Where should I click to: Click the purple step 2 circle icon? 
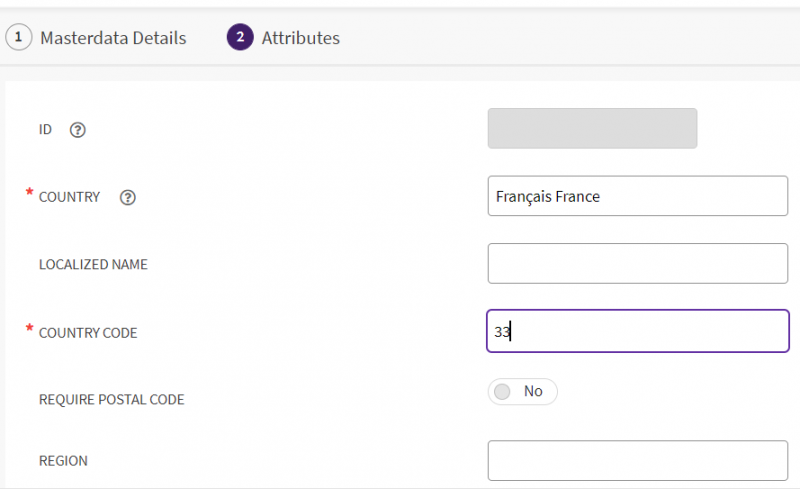pyautogui.click(x=239, y=38)
